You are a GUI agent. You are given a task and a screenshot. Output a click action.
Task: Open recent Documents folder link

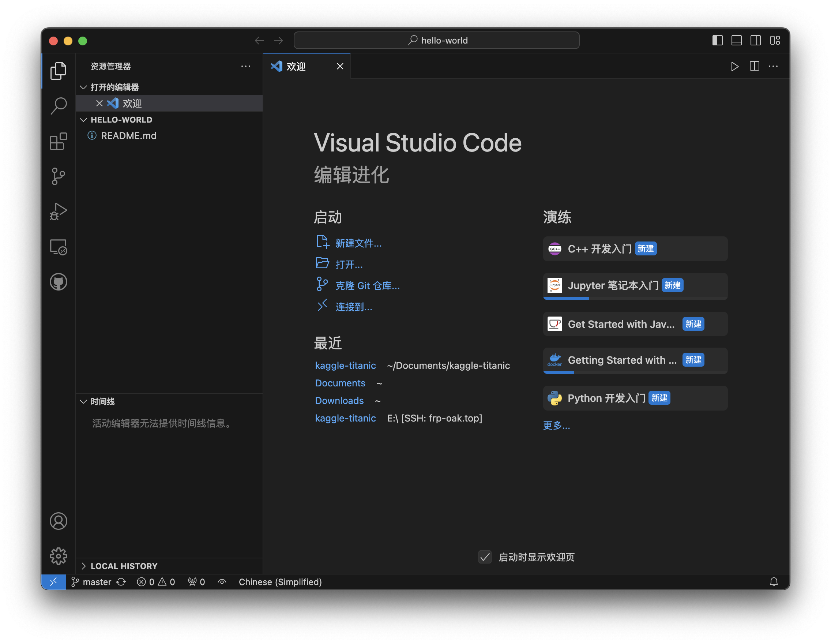(340, 383)
